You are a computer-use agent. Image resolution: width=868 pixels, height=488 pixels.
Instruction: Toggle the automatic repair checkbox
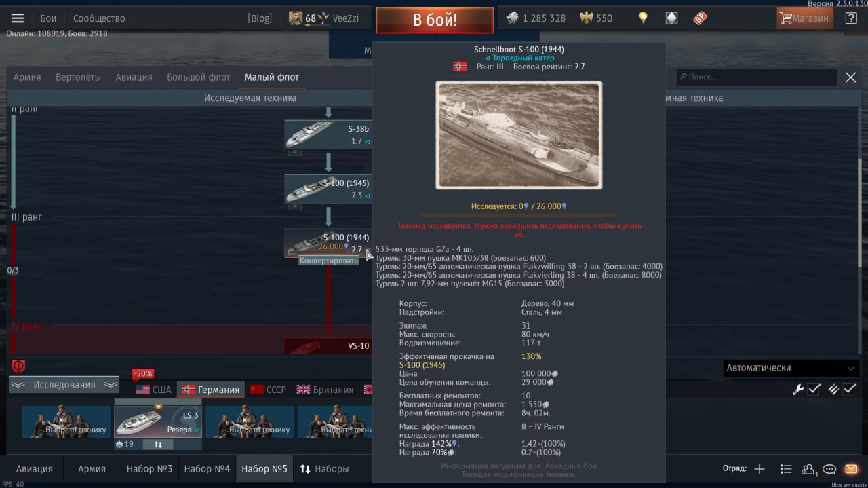click(x=814, y=389)
